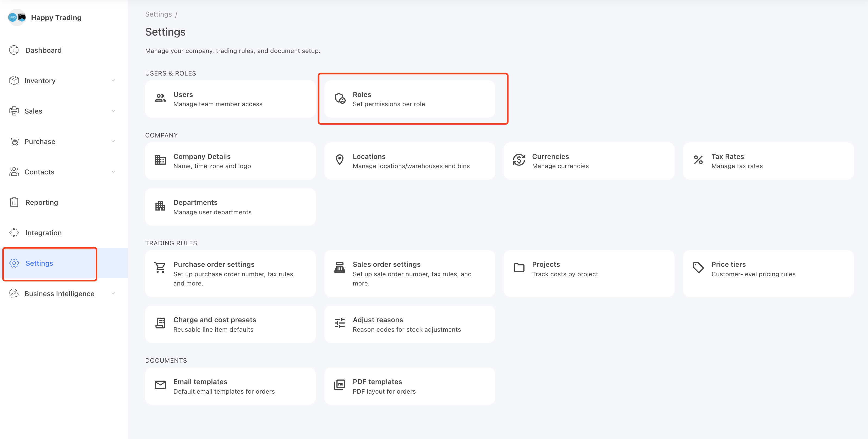Viewport: 868px width, 439px height.
Task: Expand the Inventory menu chevron
Action: 113,80
